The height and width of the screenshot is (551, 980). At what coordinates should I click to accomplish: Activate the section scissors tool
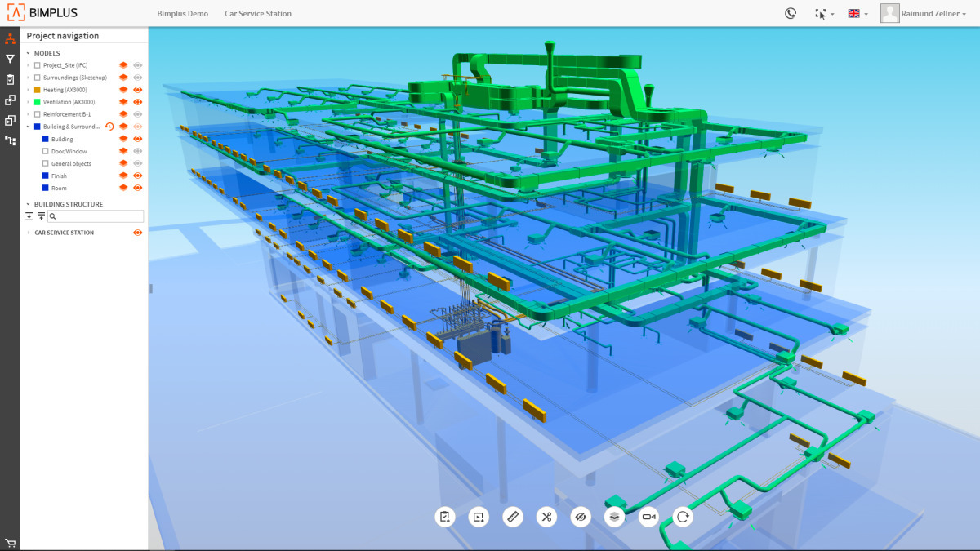(546, 517)
